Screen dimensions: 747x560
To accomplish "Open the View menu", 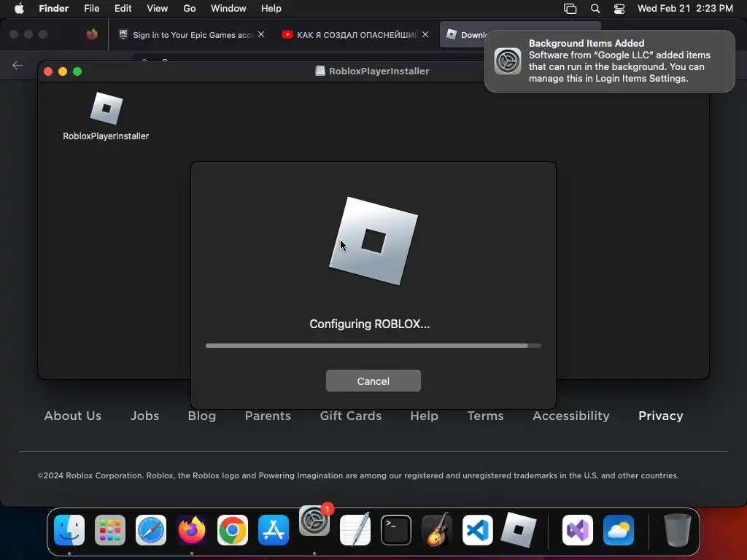I will (x=158, y=9).
